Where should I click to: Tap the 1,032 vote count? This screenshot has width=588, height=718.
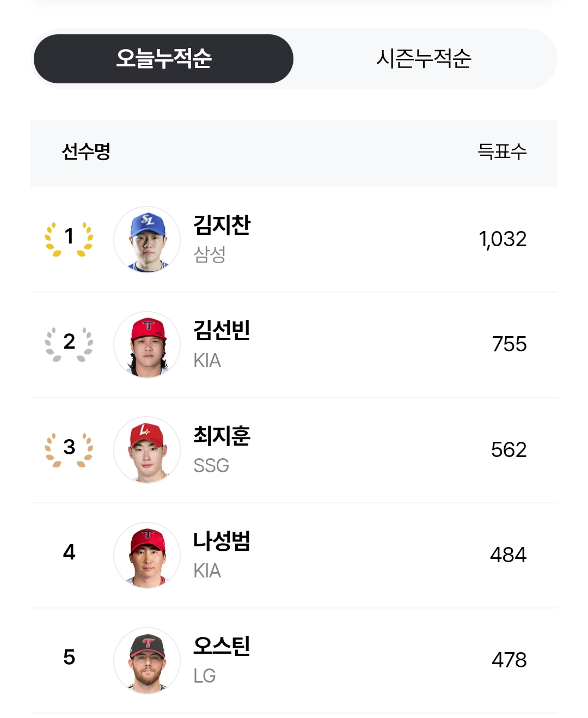click(503, 239)
